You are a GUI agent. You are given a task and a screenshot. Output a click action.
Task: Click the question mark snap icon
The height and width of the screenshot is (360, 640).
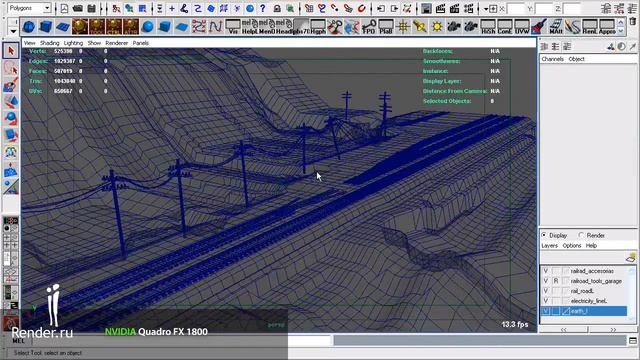coord(263,8)
